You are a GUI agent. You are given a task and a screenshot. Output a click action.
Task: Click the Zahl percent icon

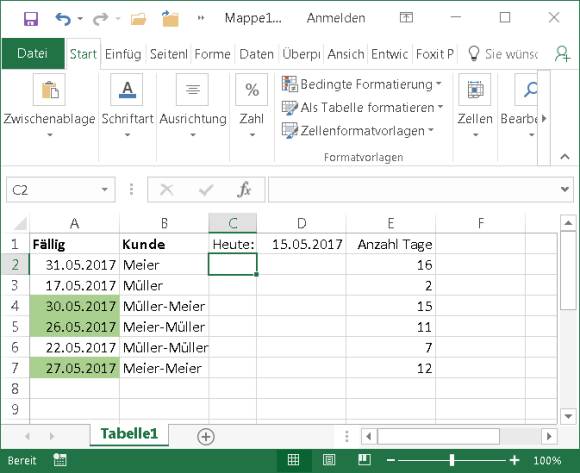click(252, 89)
